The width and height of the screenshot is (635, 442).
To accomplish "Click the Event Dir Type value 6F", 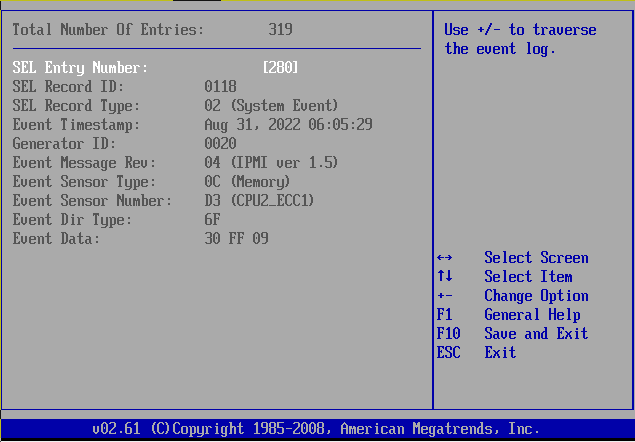I will coord(212,220).
